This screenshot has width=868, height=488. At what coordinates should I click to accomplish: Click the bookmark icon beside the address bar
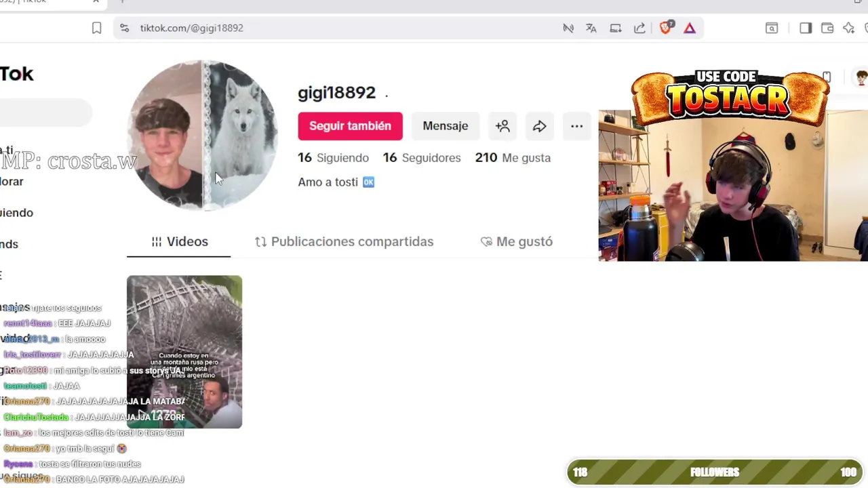coord(96,28)
